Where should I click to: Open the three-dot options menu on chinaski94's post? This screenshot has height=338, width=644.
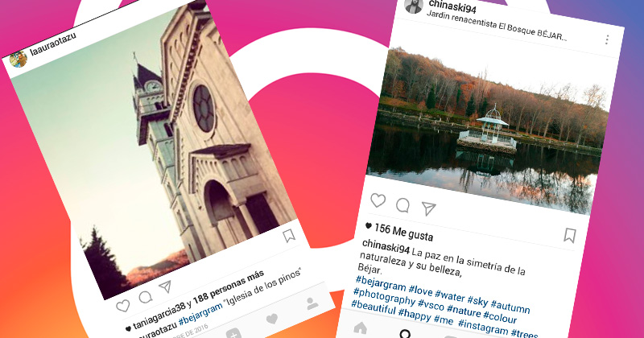click(607, 39)
